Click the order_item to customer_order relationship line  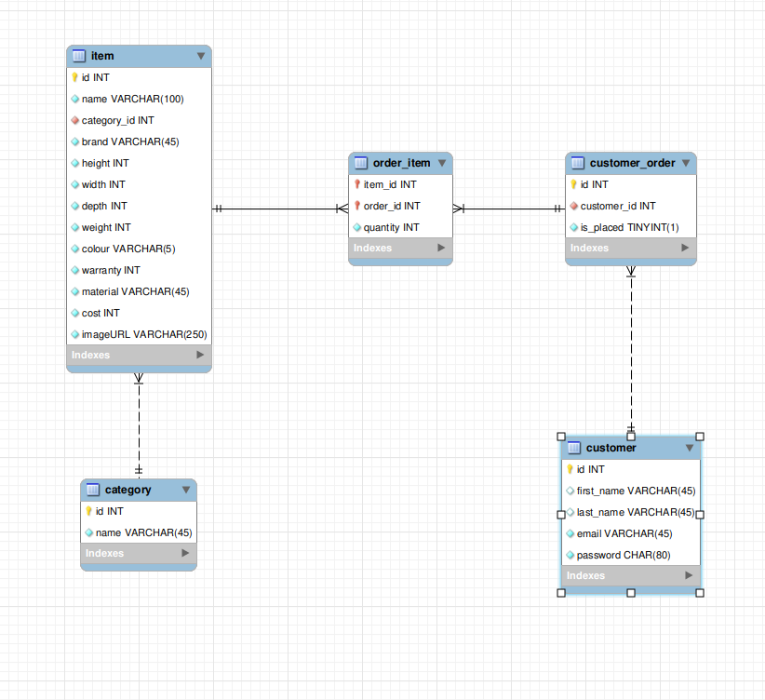(x=509, y=209)
